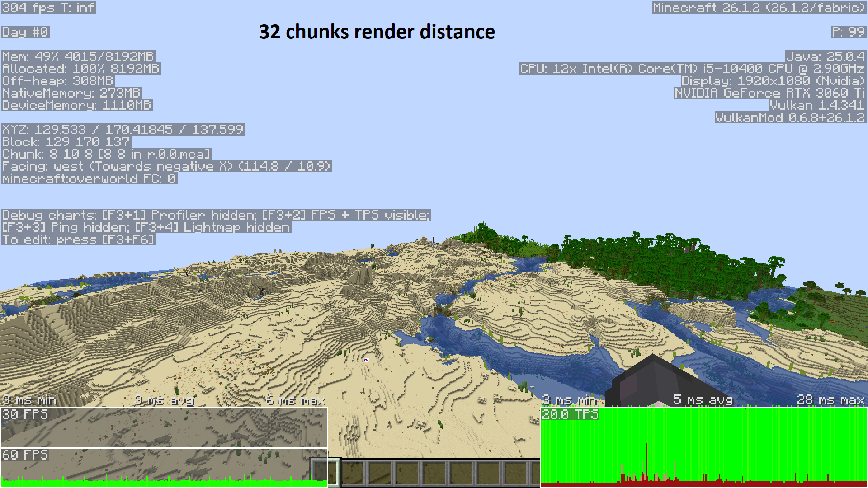Click the "Display: 1920x1080 (Nvidia)" line

(774, 81)
